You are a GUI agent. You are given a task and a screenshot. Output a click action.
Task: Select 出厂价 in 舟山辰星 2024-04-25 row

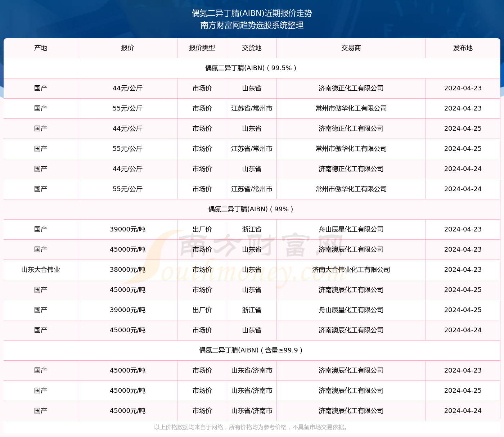click(x=202, y=310)
